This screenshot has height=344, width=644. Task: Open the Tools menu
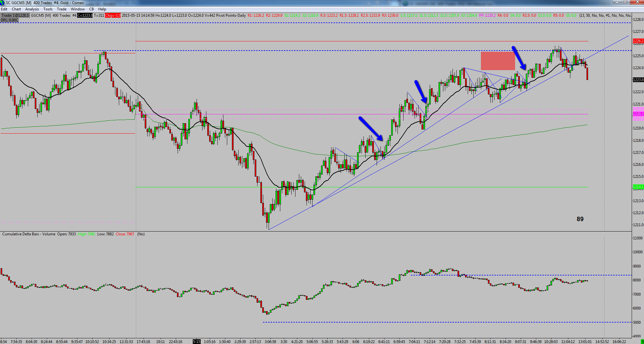48,9
